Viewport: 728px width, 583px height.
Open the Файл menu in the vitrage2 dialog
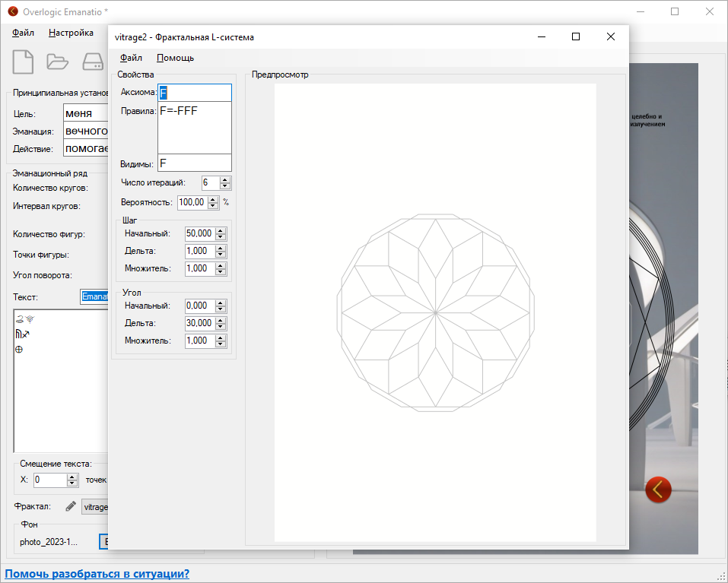tap(131, 58)
